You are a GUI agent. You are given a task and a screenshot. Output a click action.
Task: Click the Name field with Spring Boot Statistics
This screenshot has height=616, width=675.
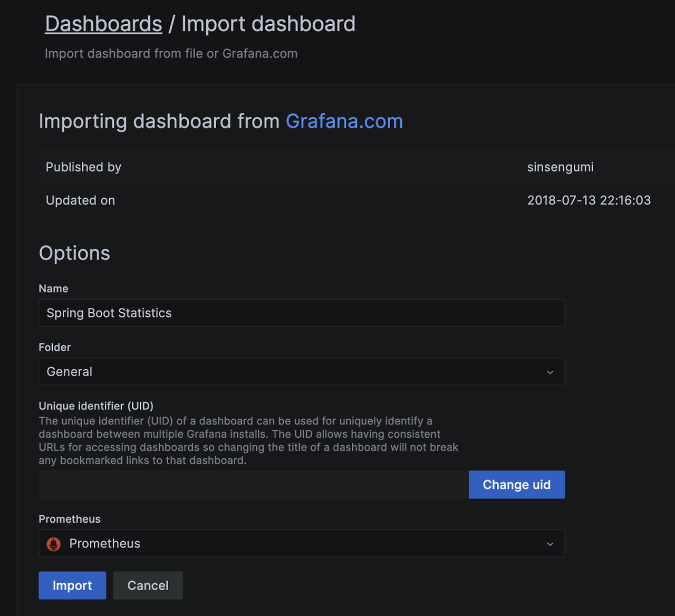tap(302, 313)
